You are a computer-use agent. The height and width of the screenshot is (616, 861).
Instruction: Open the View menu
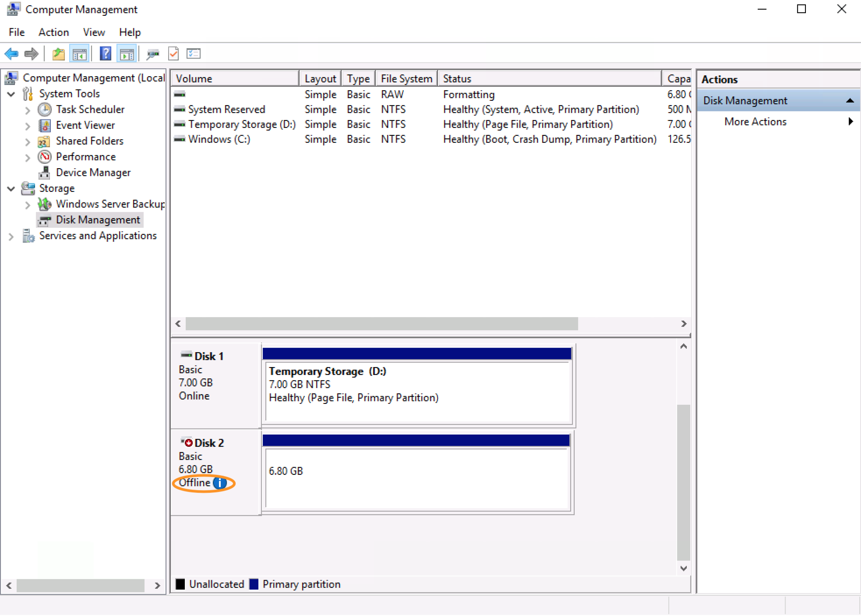[x=94, y=32]
